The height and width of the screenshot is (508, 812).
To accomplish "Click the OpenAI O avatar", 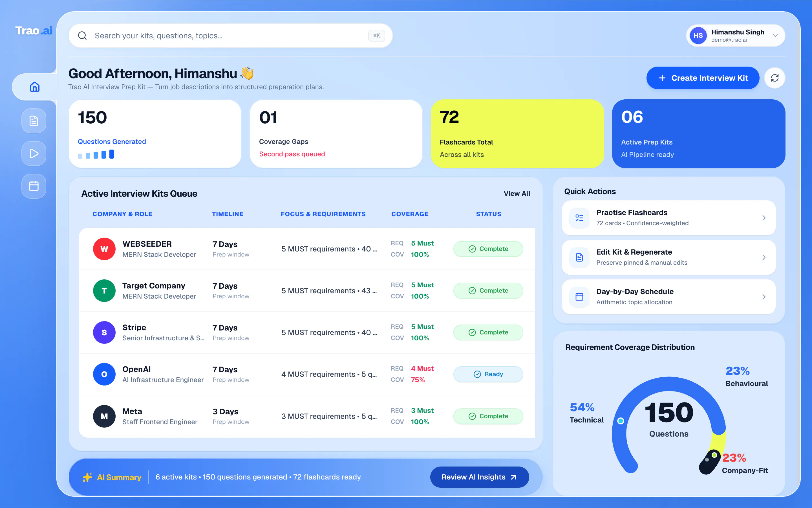I will pos(104,374).
